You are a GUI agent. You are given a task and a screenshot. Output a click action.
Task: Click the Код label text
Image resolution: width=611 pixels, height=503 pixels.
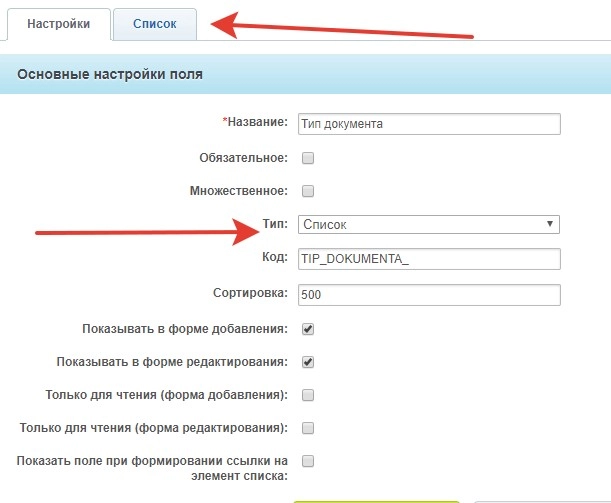274,259
